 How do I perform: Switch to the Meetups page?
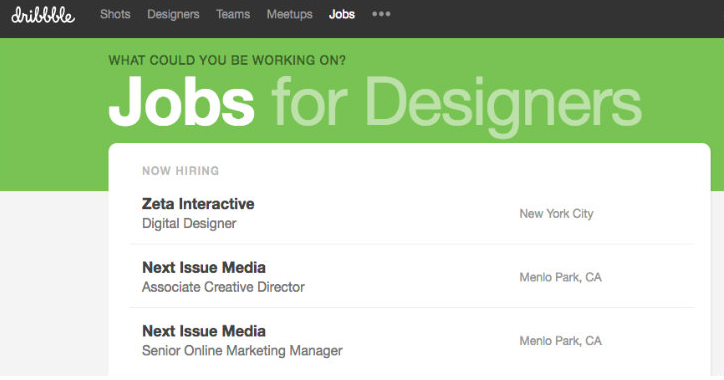290,14
